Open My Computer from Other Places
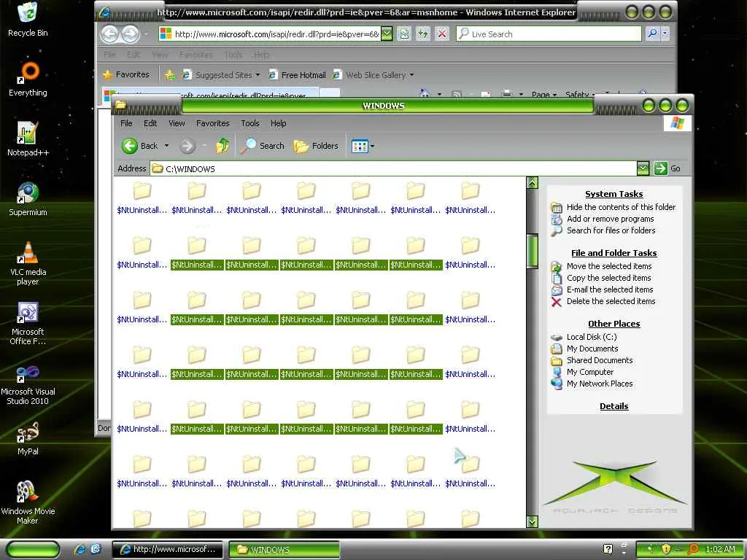Image resolution: width=747 pixels, height=560 pixels. (x=589, y=372)
